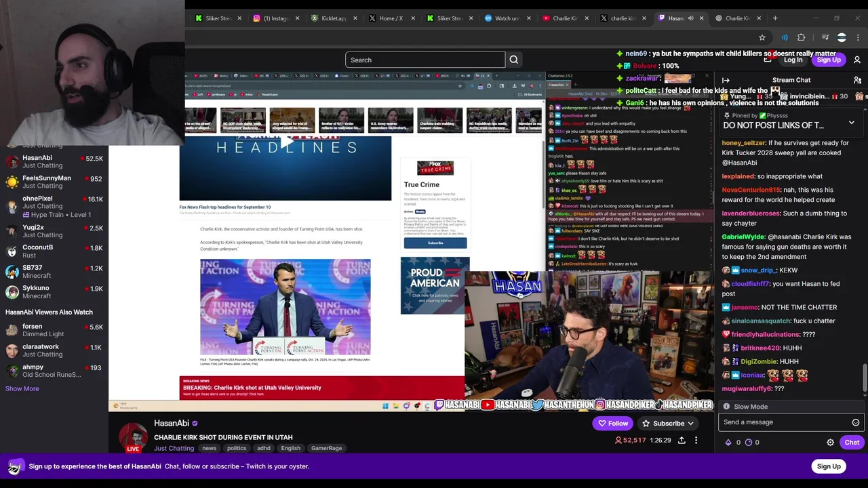This screenshot has width=868, height=488.
Task: Click the browser profile avatar icon
Action: click(842, 37)
